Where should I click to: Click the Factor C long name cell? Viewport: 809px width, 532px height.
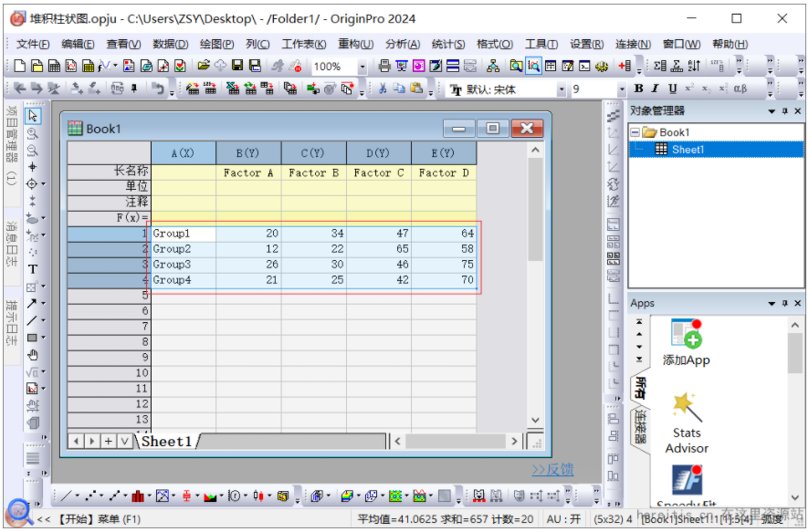tap(379, 172)
